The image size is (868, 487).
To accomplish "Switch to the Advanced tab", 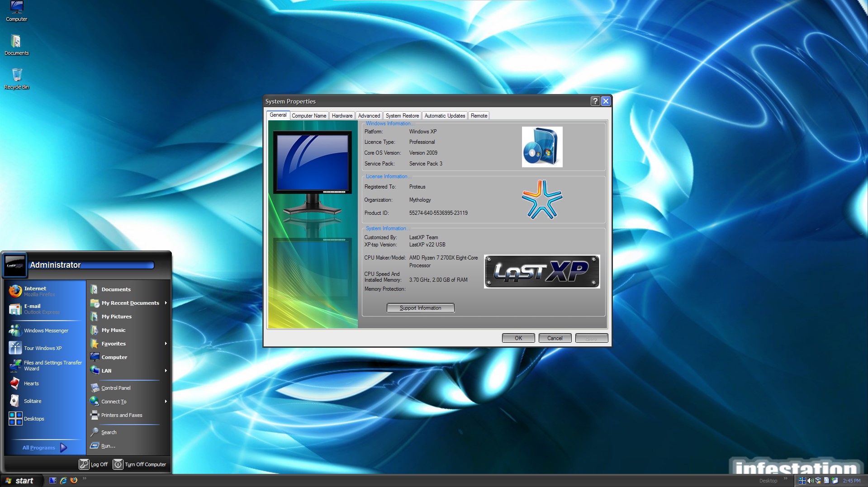I will tap(369, 116).
